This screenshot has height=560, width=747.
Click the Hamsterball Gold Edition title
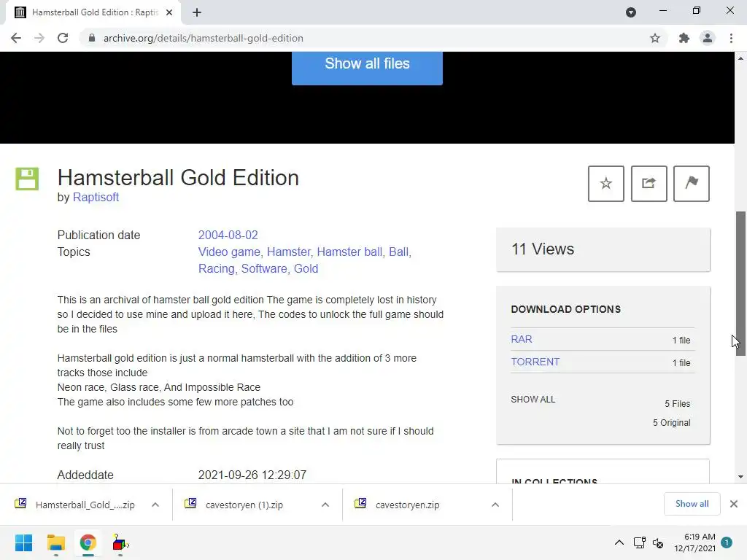tap(178, 178)
